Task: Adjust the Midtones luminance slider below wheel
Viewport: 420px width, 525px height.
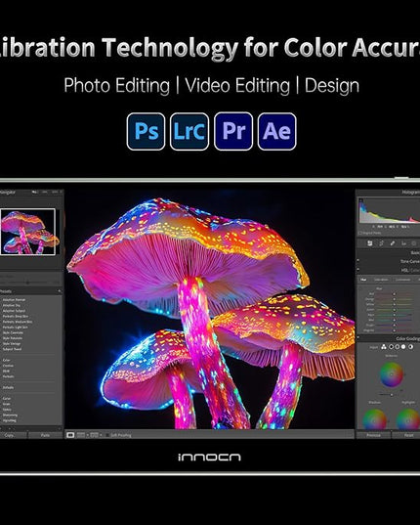Action: coord(392,394)
